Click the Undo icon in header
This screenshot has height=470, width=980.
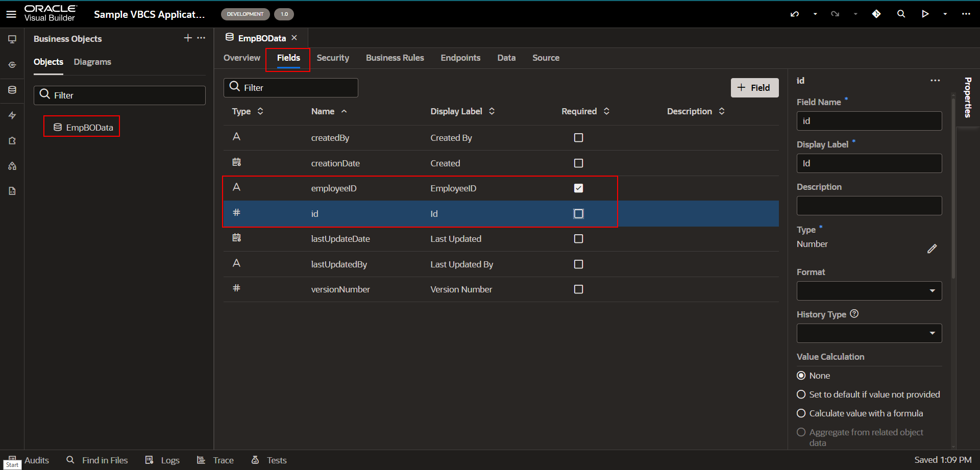[x=795, y=14]
